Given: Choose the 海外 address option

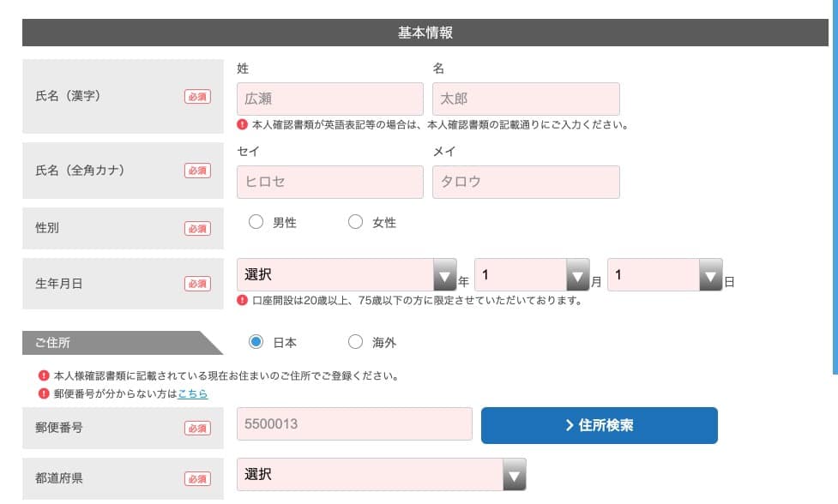Looking at the screenshot, I should pyautogui.click(x=355, y=342).
